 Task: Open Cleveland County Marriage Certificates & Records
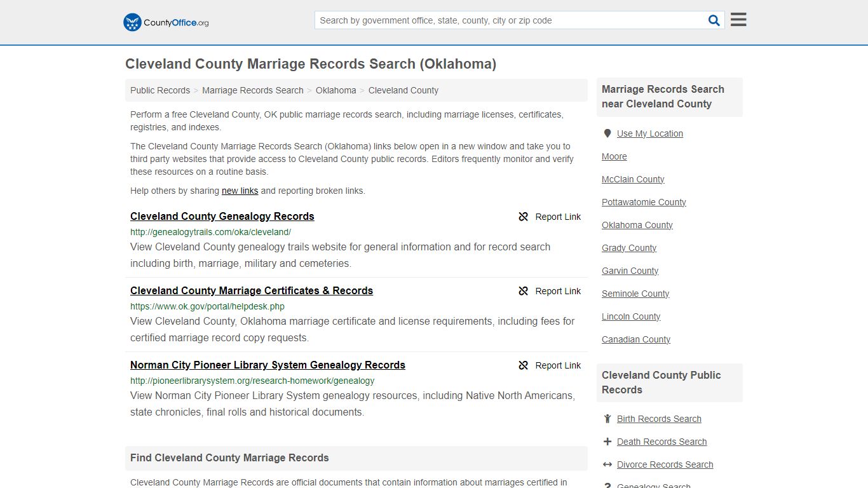click(x=252, y=290)
